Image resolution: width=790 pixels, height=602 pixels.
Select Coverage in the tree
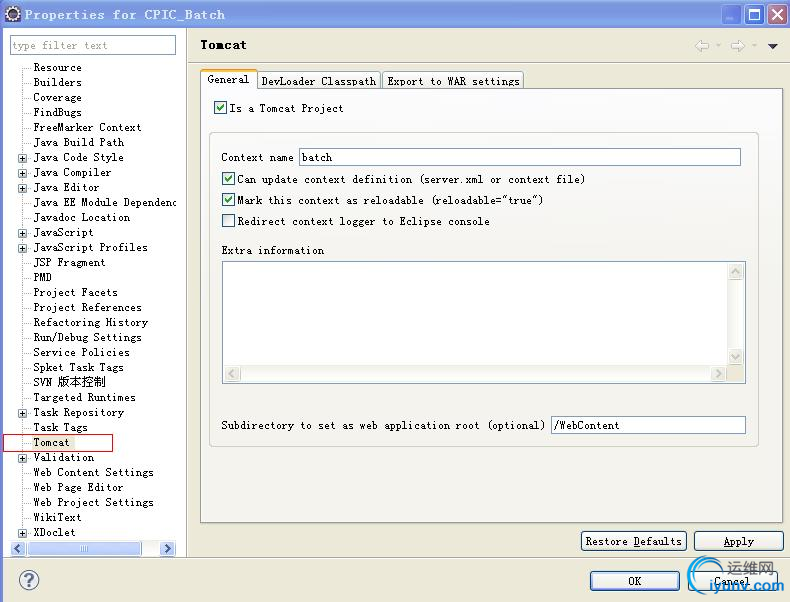(x=57, y=97)
